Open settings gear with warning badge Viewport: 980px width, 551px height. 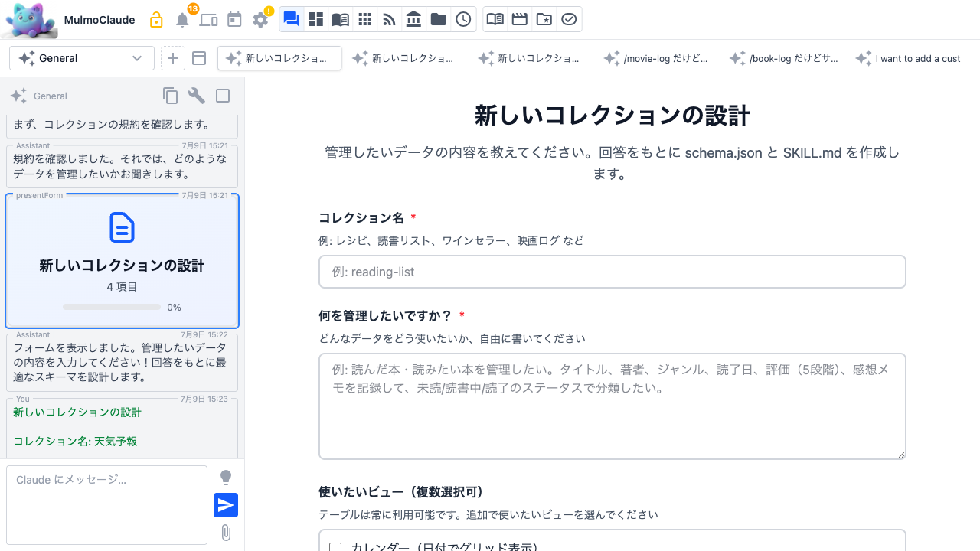[x=260, y=20]
